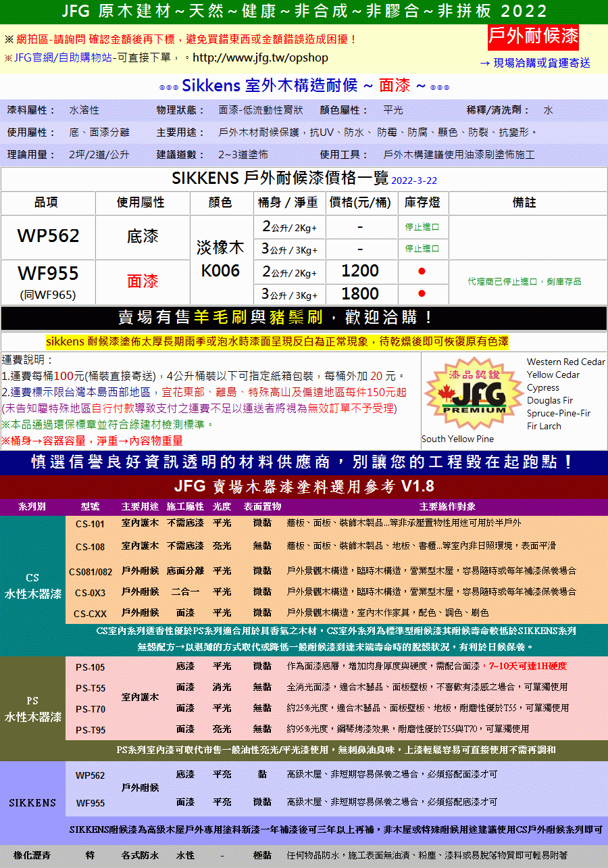Select the 面漆-低流動性膏狀 physical state value
The height and width of the screenshot is (868, 608).
tap(261, 110)
